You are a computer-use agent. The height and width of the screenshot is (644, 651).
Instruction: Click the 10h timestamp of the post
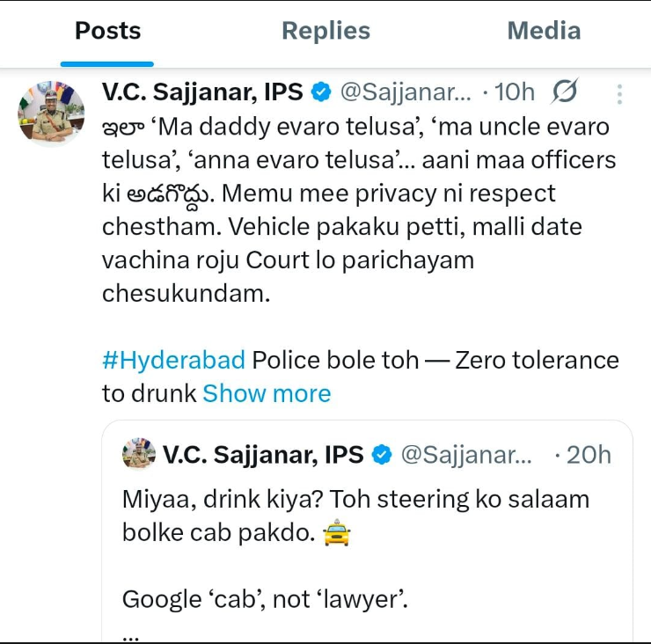pos(515,91)
